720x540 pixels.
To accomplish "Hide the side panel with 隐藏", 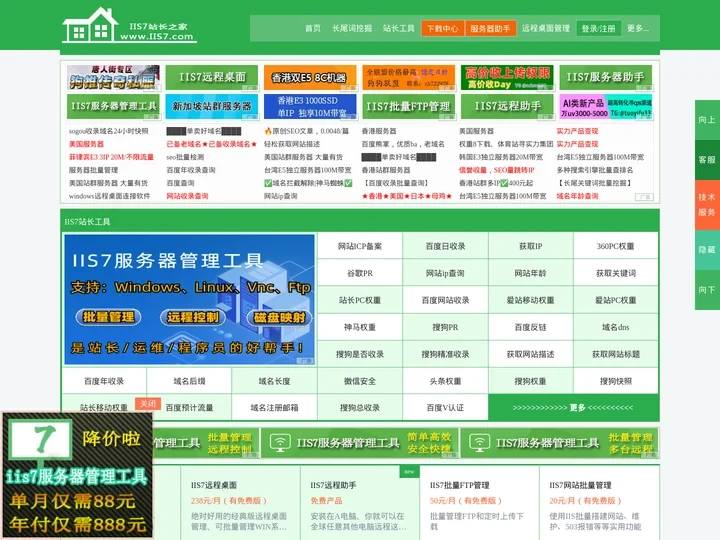I will [x=707, y=249].
